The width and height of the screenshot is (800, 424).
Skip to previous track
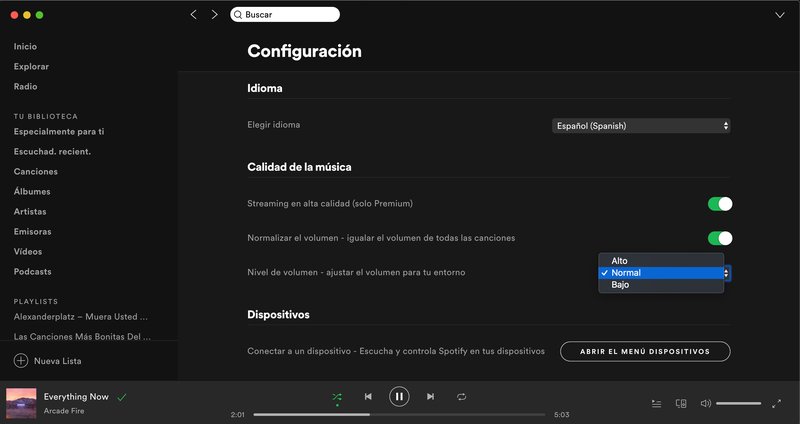(x=368, y=396)
